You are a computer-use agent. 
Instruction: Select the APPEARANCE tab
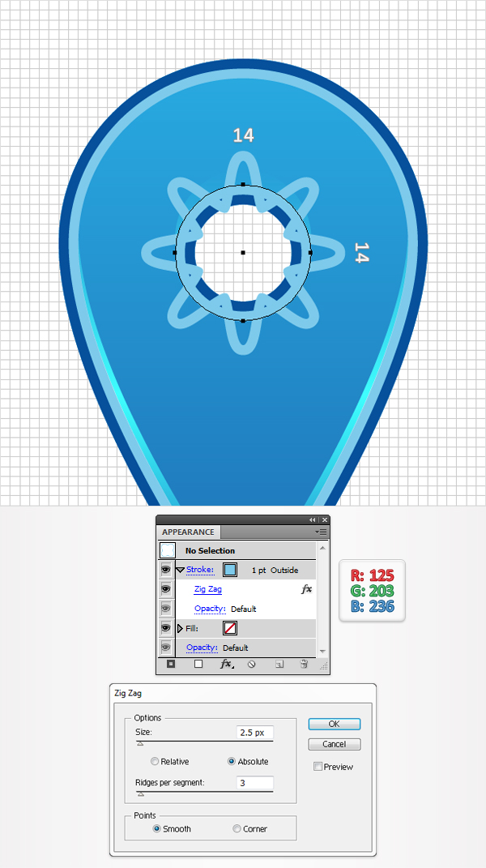tap(188, 532)
